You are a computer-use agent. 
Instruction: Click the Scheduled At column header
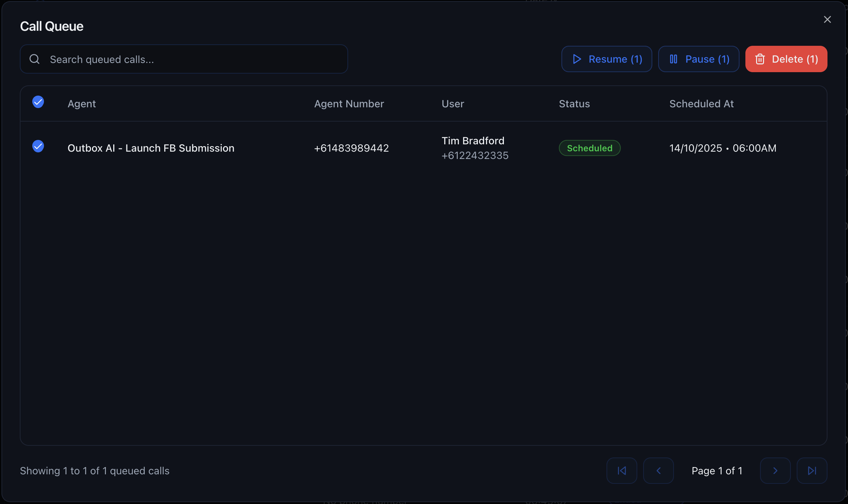tap(701, 104)
